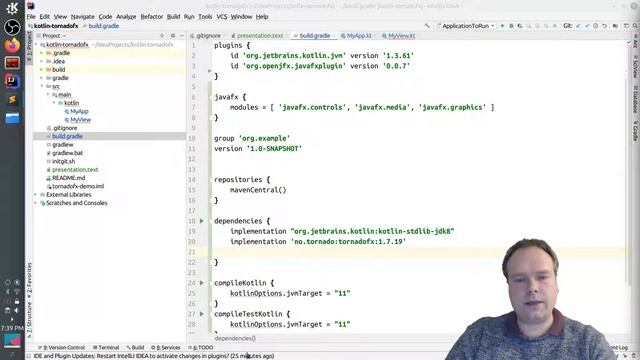
Task: Open the Gradle side tool window
Action: tap(636, 130)
